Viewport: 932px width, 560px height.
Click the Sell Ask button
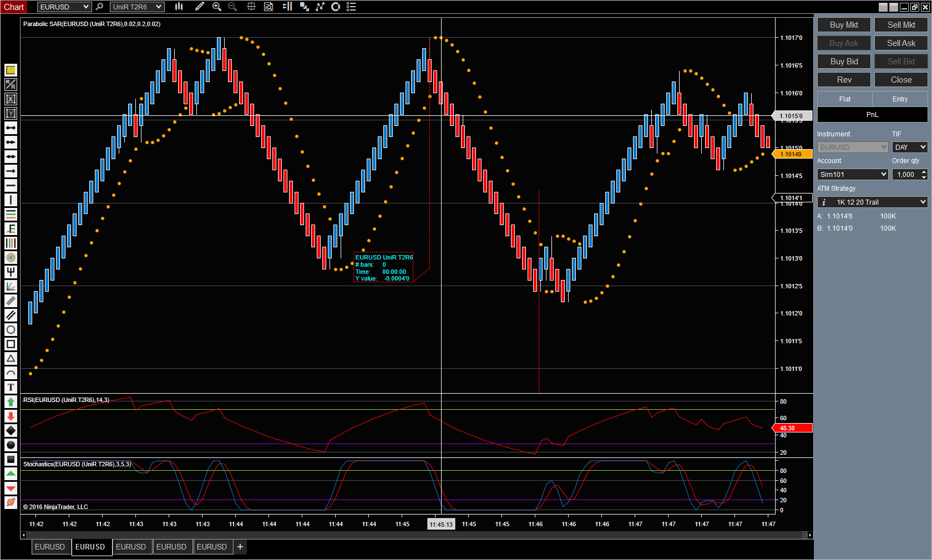point(901,43)
